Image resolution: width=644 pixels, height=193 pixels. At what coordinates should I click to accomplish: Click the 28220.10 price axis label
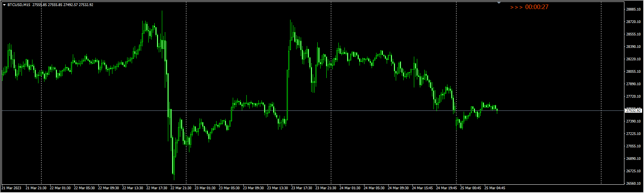[633, 59]
